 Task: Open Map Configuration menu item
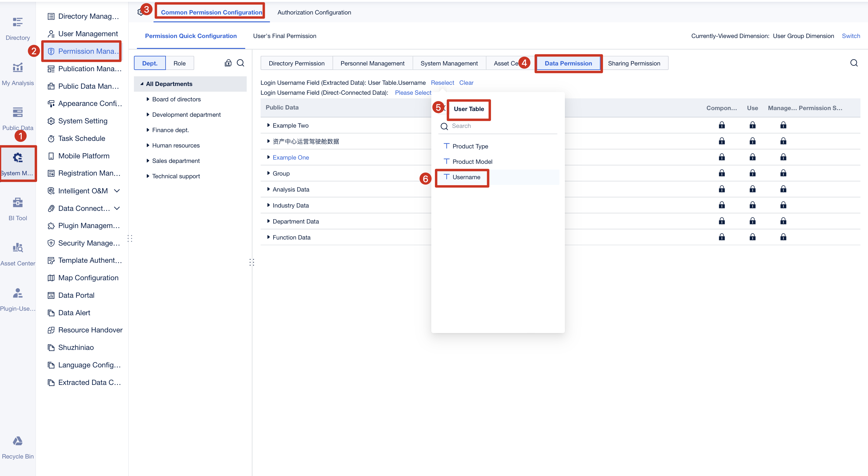83,278
